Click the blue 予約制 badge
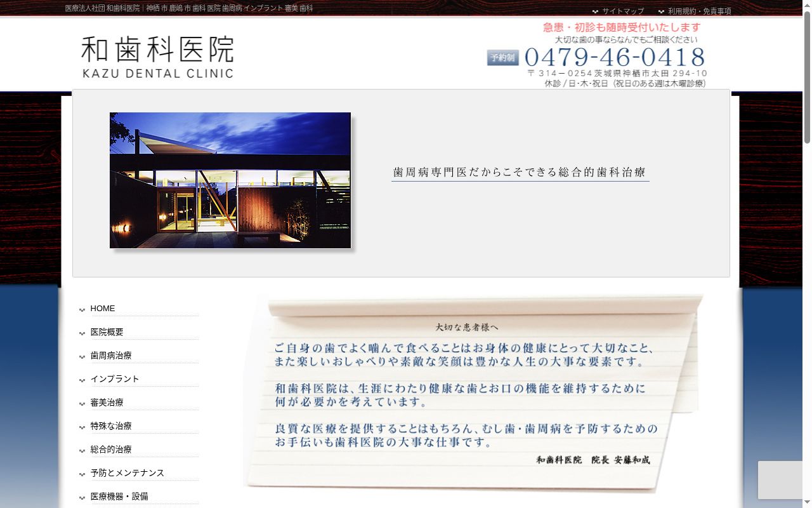Screen dimensions: 812x508 point(503,58)
